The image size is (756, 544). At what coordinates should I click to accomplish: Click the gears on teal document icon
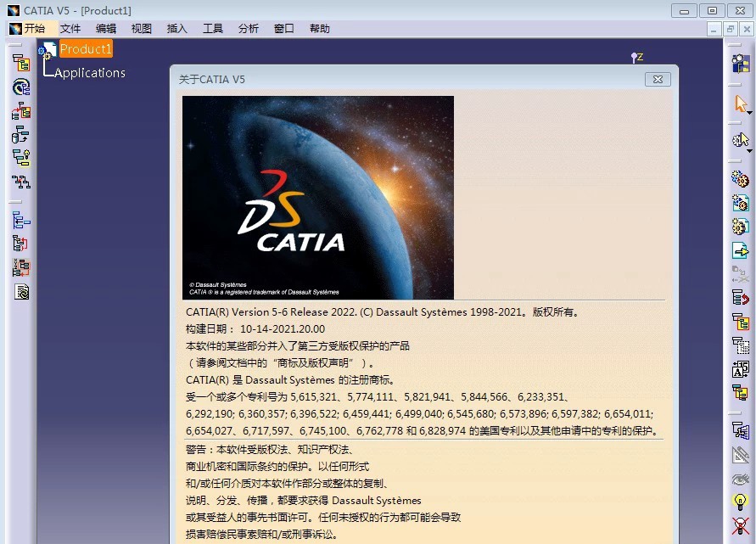(741, 203)
